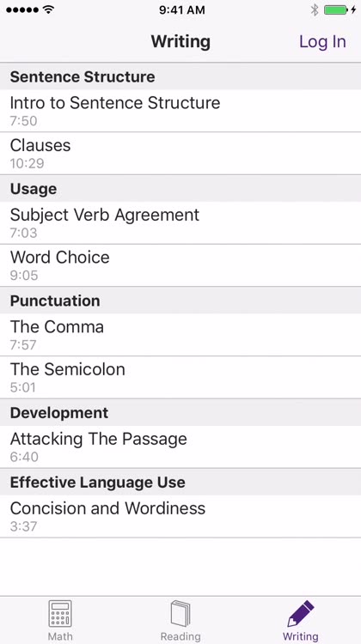Open Attacking The Passage lesson

coord(180,447)
